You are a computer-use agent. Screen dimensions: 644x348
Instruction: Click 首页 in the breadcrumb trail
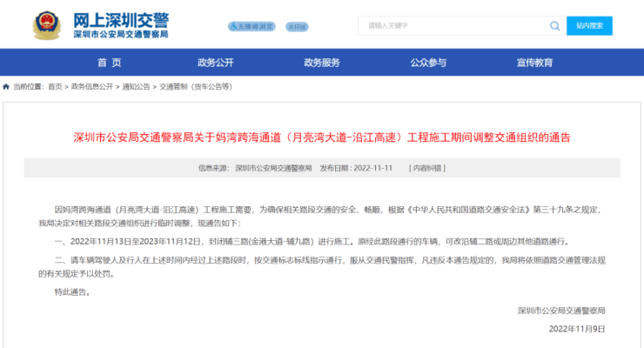pos(55,87)
